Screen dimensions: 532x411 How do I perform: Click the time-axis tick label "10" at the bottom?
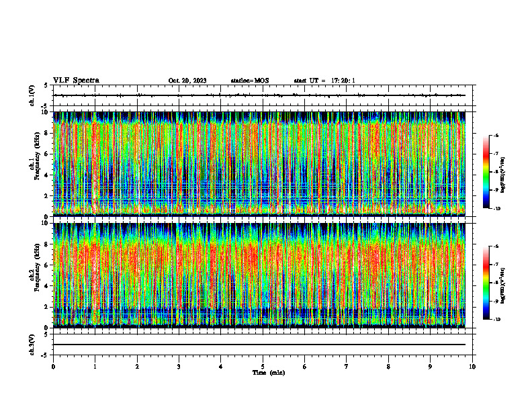pyautogui.click(x=472, y=367)
